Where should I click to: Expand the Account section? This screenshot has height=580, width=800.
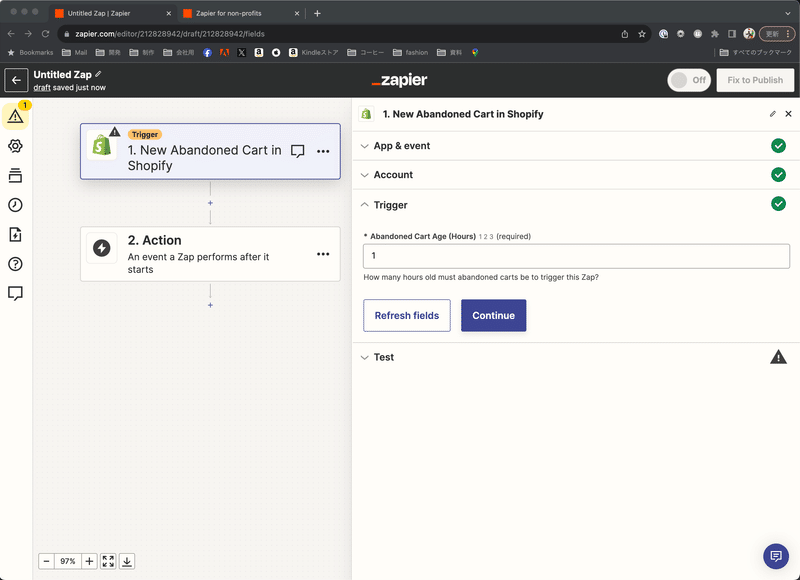(576, 175)
